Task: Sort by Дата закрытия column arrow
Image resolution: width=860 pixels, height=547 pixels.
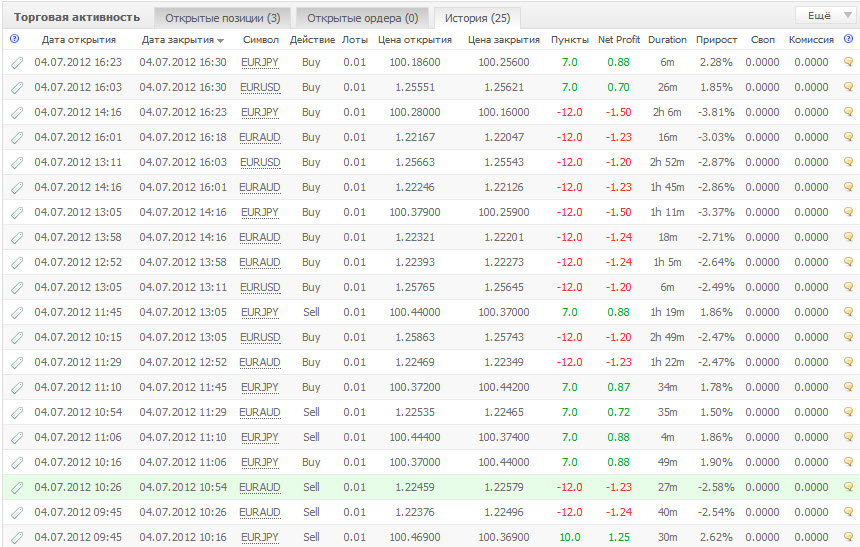Action: point(220,41)
